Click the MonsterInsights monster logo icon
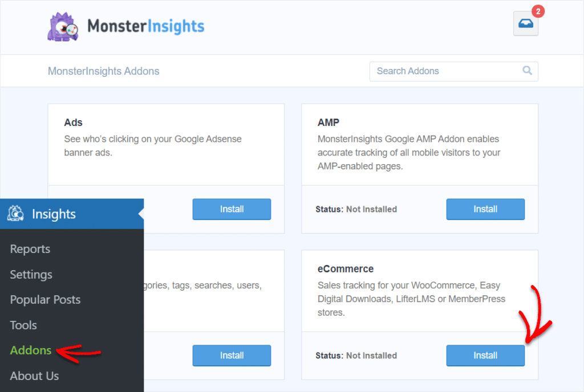 coord(63,26)
